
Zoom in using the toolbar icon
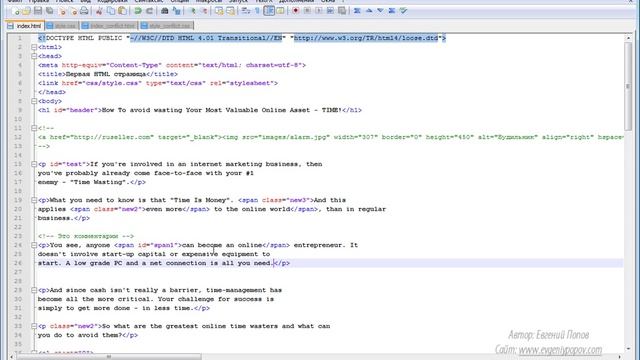[x=192, y=11]
